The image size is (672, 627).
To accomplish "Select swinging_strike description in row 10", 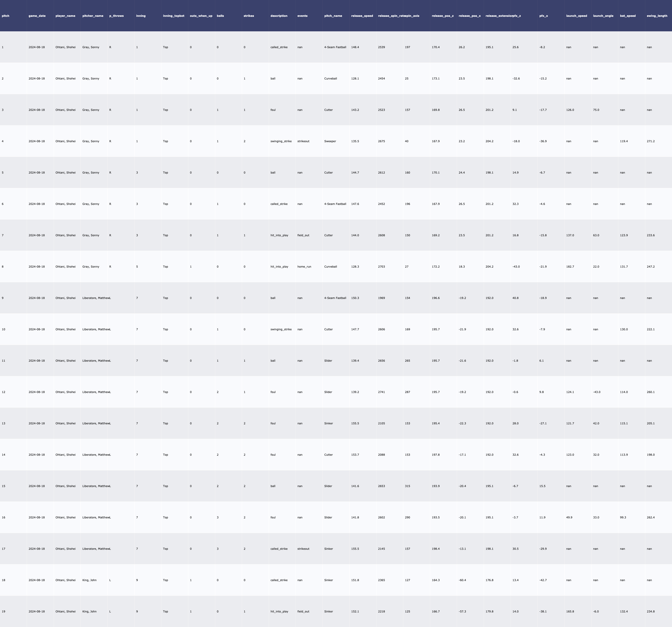I will coord(281,329).
